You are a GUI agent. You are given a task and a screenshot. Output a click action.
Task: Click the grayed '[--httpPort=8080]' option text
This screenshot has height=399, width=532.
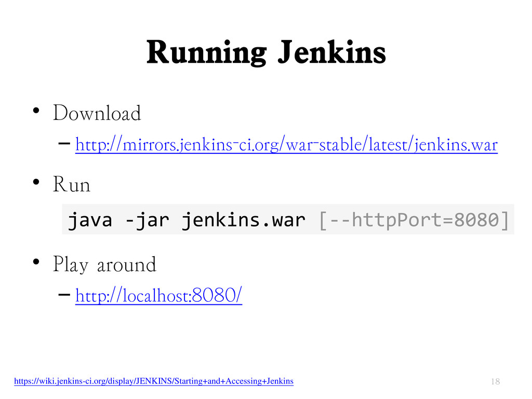(x=414, y=220)
